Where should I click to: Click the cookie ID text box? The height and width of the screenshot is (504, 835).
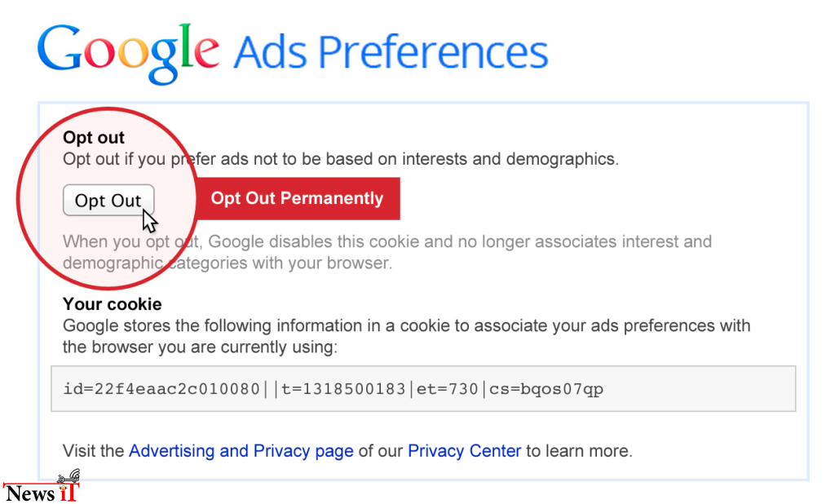423,389
